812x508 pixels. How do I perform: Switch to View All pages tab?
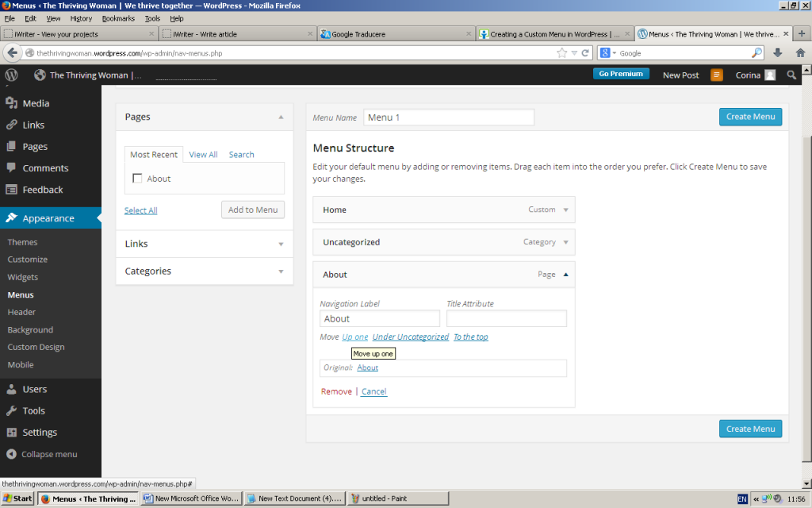tap(203, 155)
